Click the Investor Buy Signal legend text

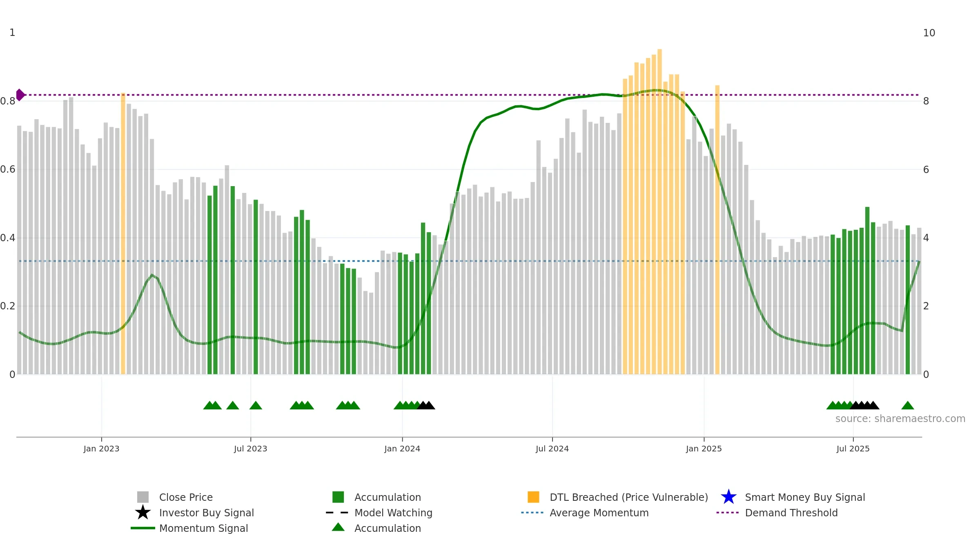point(207,513)
